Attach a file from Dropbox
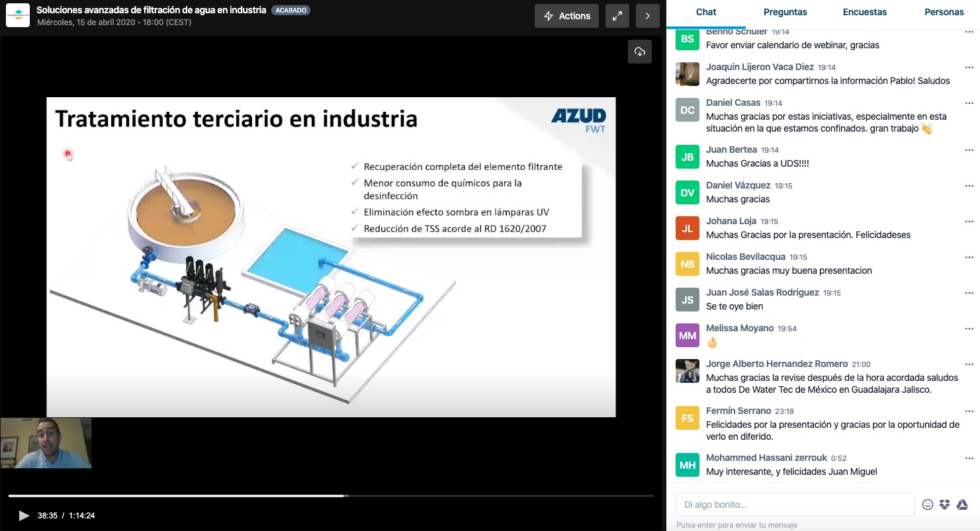This screenshot has width=980, height=531. tap(944, 505)
